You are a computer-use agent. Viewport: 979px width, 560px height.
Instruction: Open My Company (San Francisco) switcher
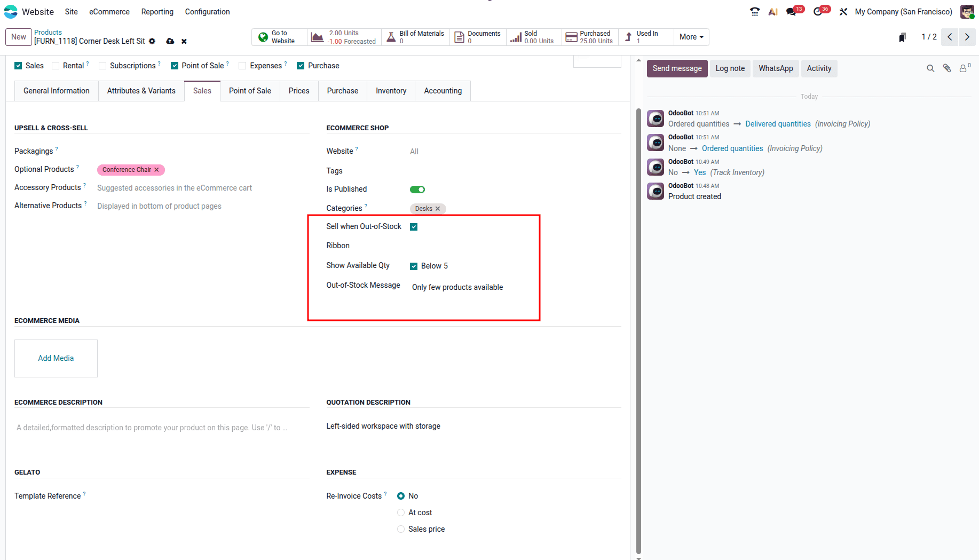903,12
